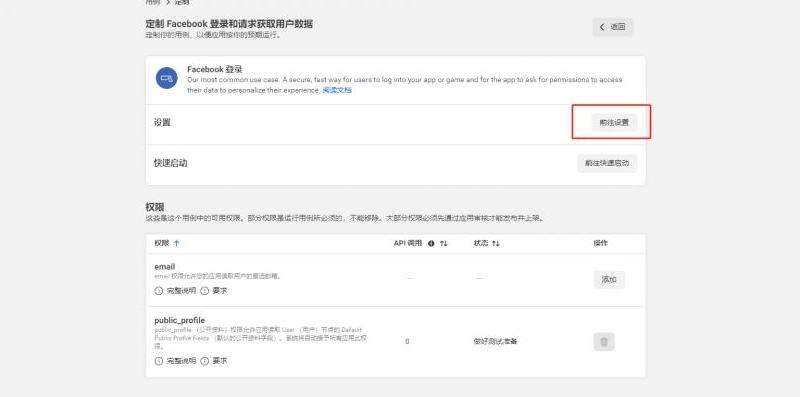Open the 阅读文档 documentation link
The image size is (800, 397).
(337, 90)
